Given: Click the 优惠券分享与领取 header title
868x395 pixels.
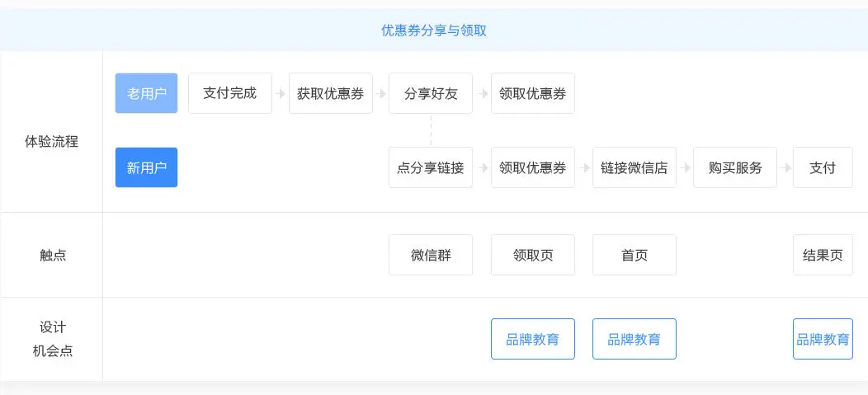Looking at the screenshot, I should click(434, 31).
